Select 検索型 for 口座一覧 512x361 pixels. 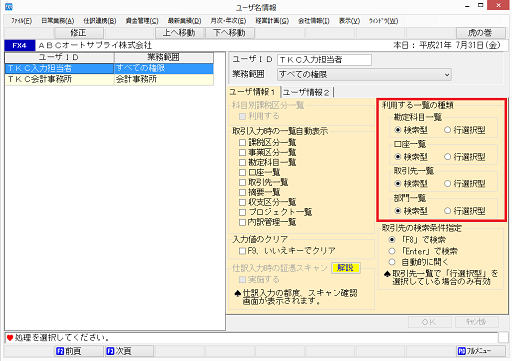pos(397,157)
